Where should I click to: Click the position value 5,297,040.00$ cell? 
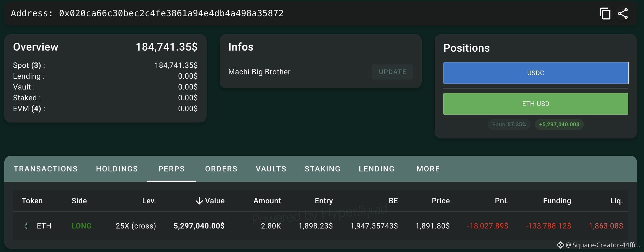pos(199,226)
